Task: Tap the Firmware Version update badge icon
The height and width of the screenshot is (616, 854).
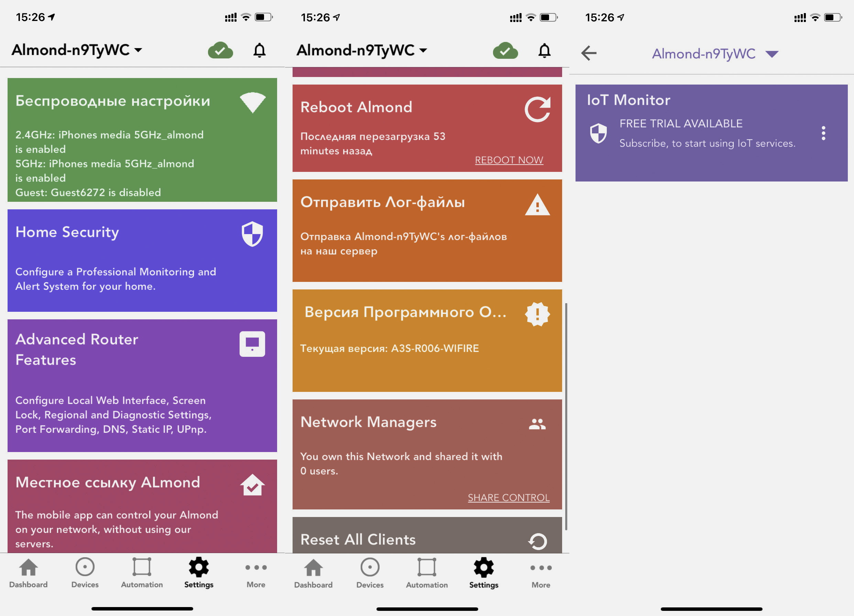Action: [x=538, y=313]
